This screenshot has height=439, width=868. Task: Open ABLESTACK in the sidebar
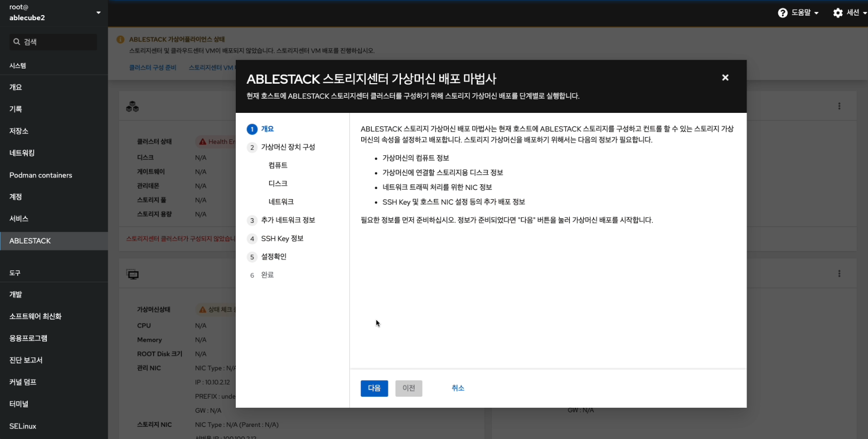point(54,241)
